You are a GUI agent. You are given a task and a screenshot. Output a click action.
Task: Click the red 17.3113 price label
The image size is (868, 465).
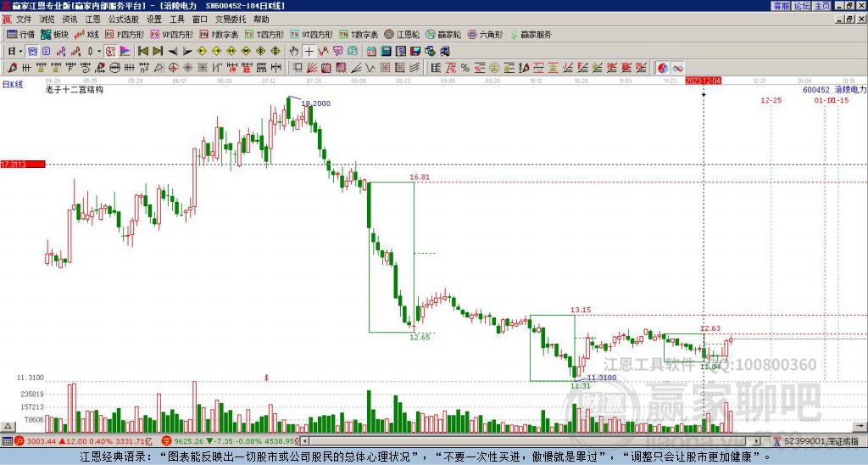point(23,165)
